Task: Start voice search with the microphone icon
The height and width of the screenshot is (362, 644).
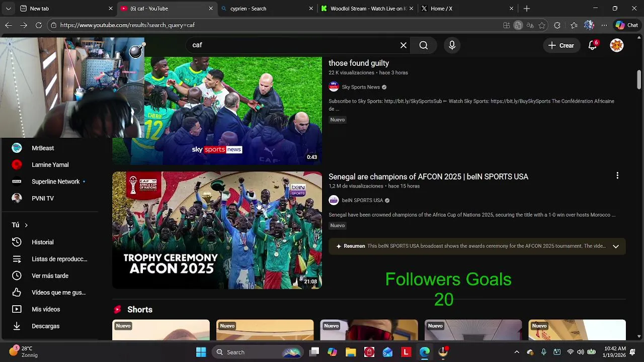Action: pyautogui.click(x=452, y=45)
